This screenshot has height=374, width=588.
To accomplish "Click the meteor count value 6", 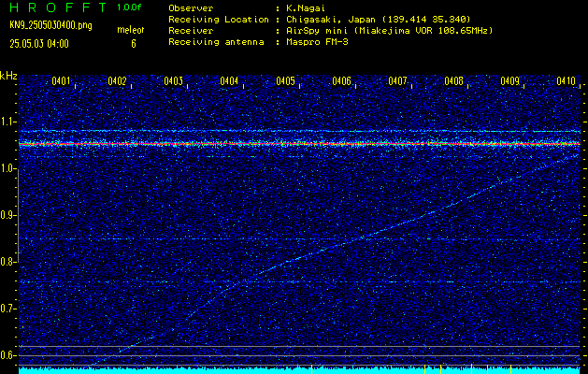I will coord(134,44).
